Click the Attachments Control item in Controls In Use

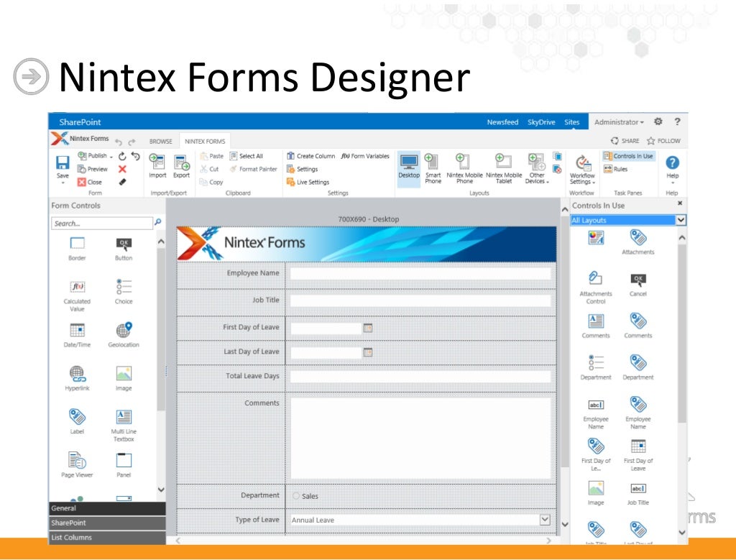596,288
